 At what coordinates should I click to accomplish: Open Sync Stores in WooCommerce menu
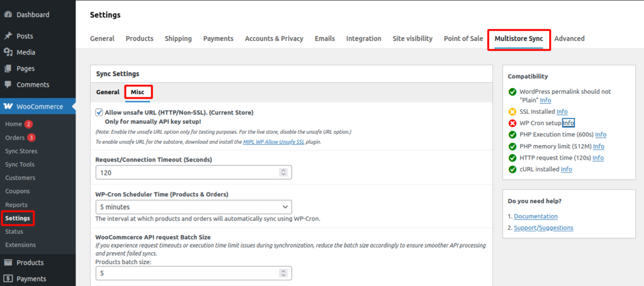(21, 151)
